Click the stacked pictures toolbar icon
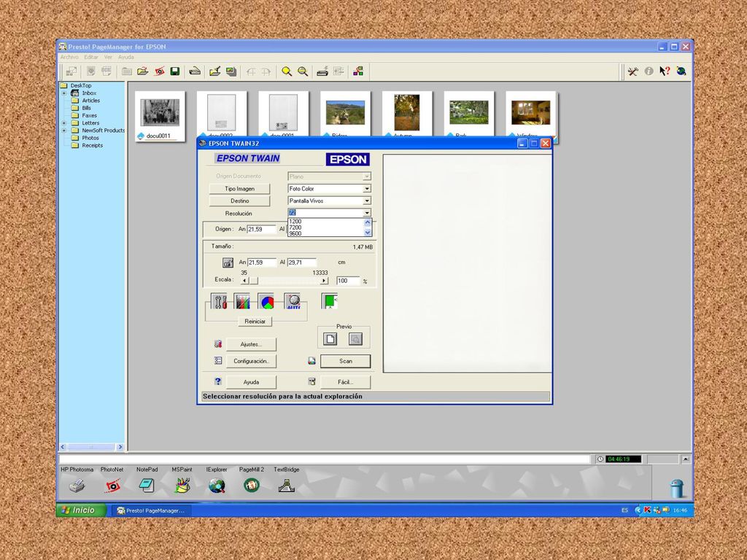The image size is (747, 560). 231,71
